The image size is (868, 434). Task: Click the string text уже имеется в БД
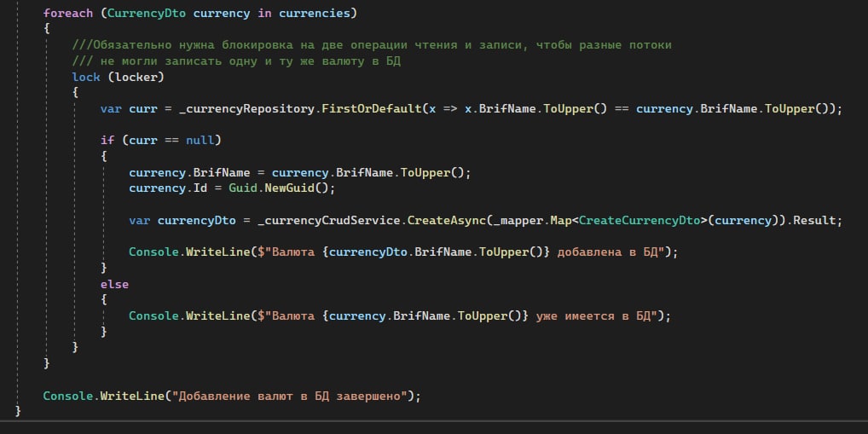595,316
